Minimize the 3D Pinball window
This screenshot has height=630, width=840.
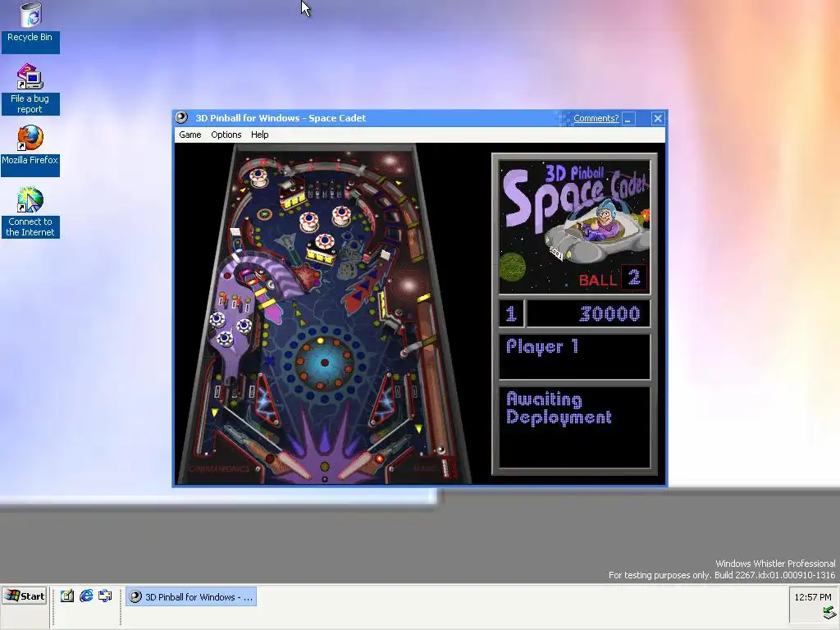tap(629, 118)
